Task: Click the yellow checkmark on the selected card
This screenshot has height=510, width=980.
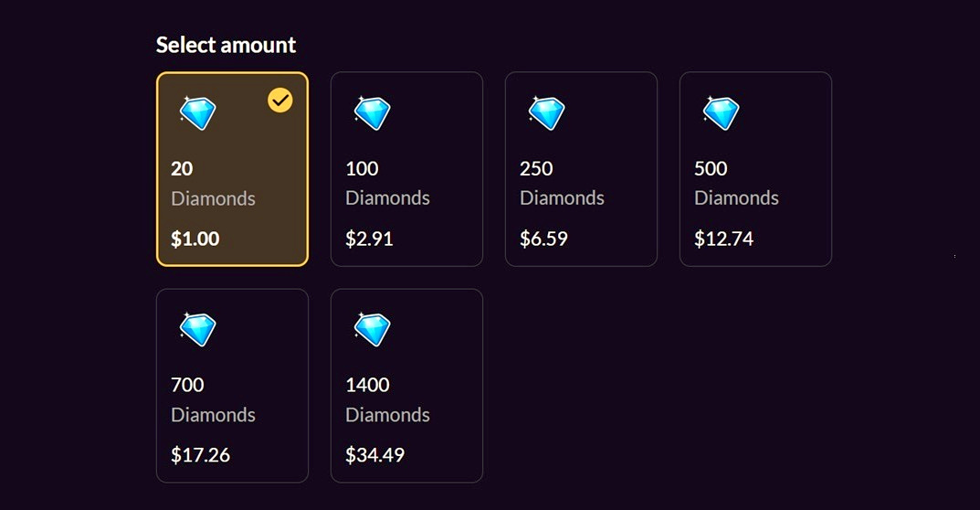Action: [x=280, y=100]
